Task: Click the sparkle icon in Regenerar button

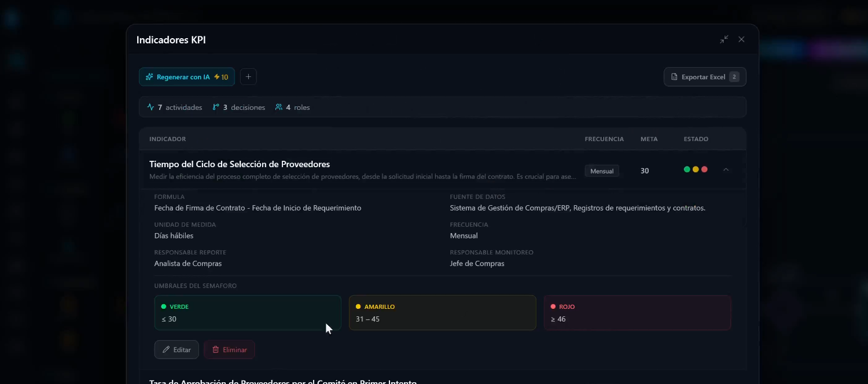Action: coord(150,77)
